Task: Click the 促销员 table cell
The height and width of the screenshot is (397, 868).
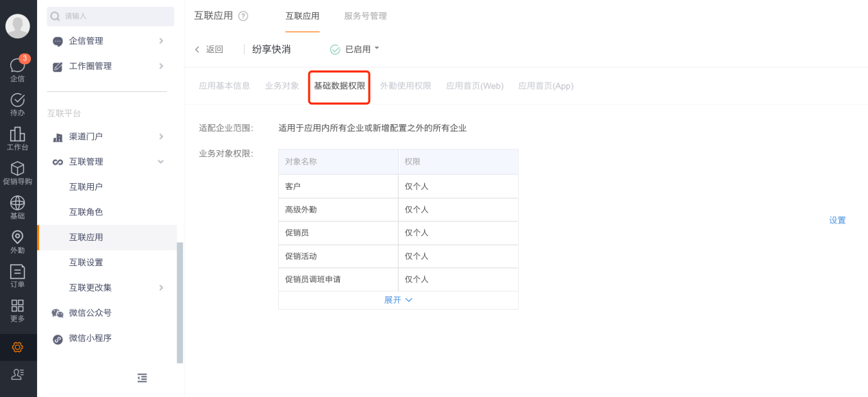Action: (338, 233)
